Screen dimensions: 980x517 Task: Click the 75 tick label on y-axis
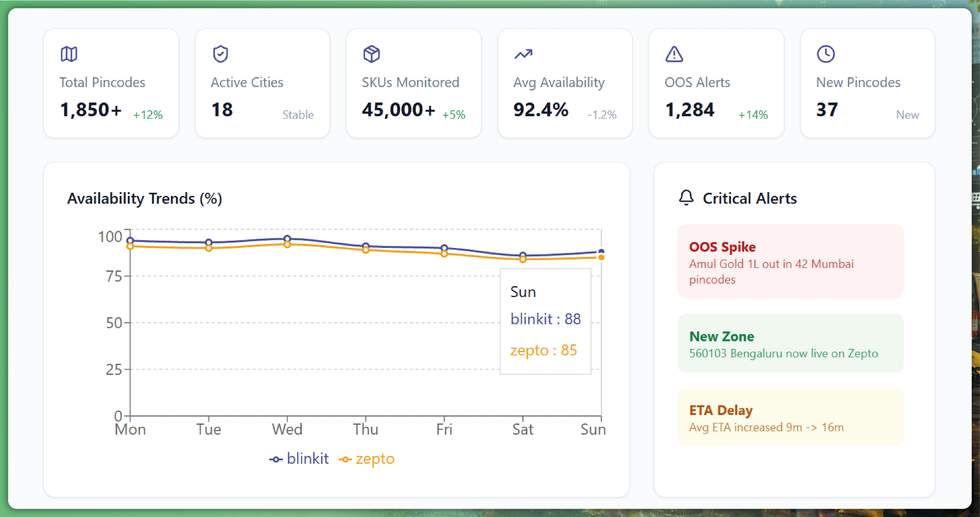[114, 276]
